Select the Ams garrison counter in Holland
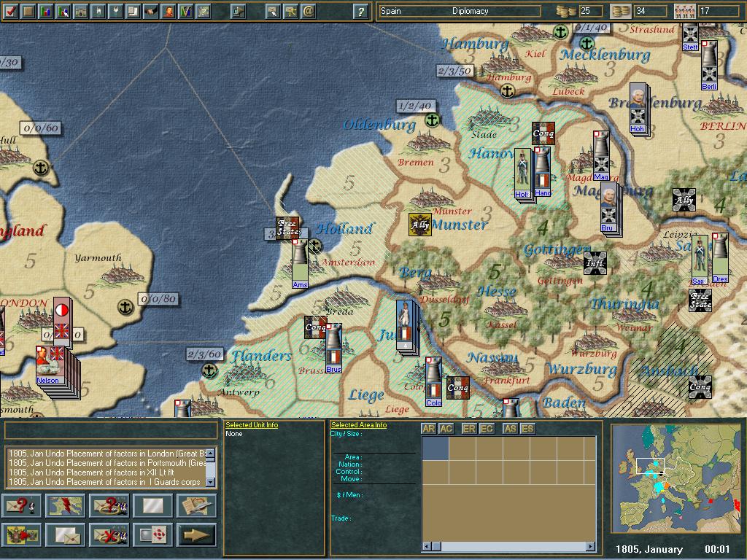 click(x=300, y=264)
